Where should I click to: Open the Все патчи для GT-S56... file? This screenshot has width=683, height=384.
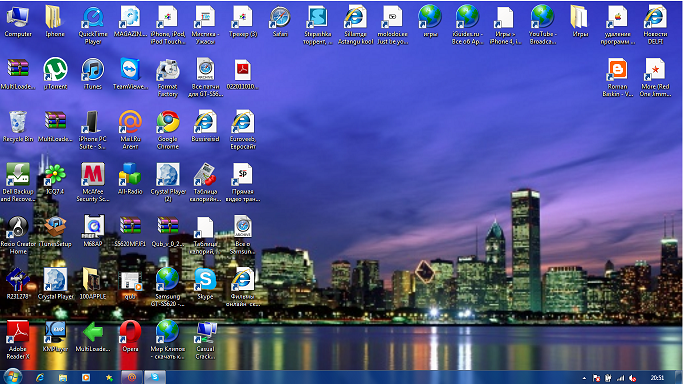205,77
